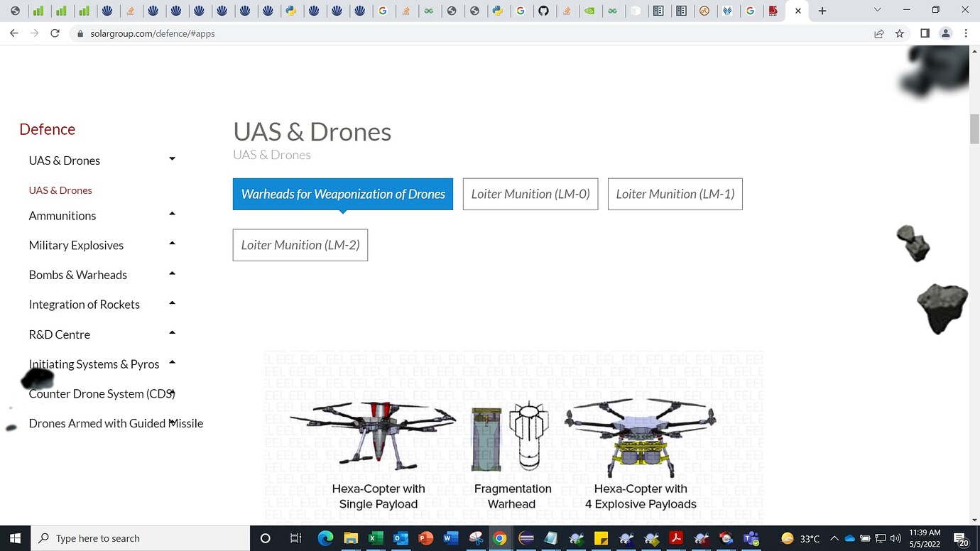Open the Ammunitions sidebar link

tap(62, 215)
